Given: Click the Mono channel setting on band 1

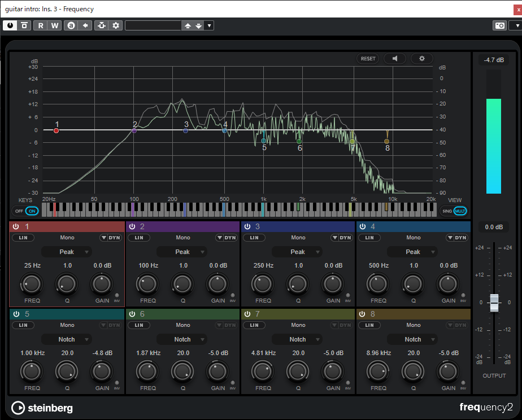Looking at the screenshot, I should (67, 238).
